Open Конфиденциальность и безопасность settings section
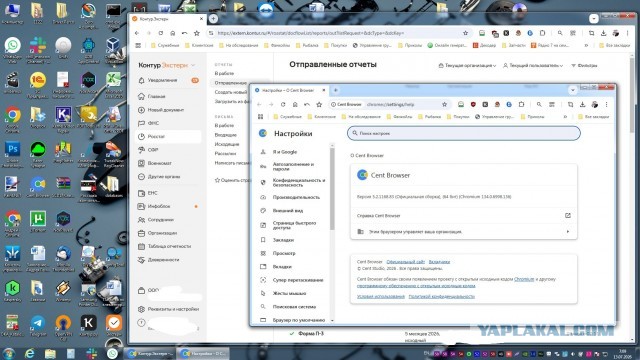Screen dimensions: 640x360 (298, 182)
